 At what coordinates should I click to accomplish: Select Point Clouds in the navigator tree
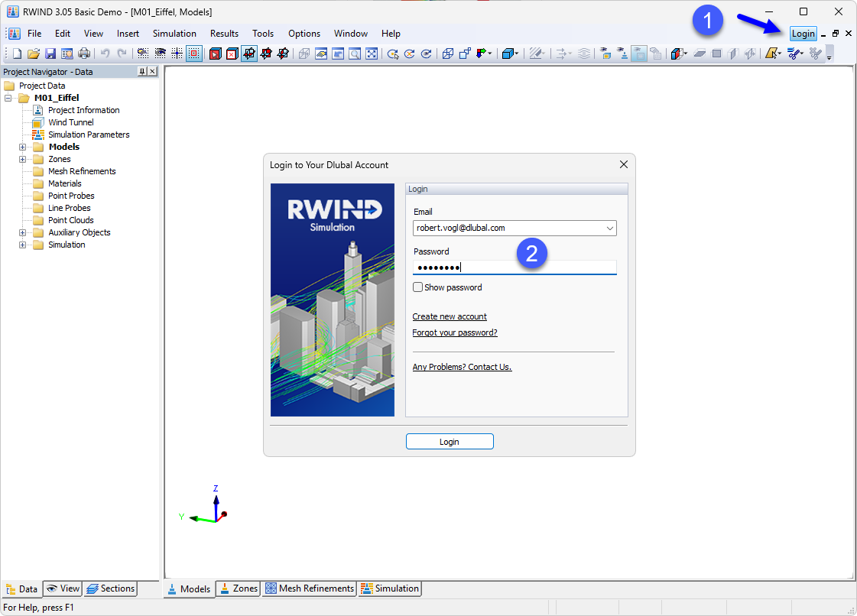(x=71, y=220)
